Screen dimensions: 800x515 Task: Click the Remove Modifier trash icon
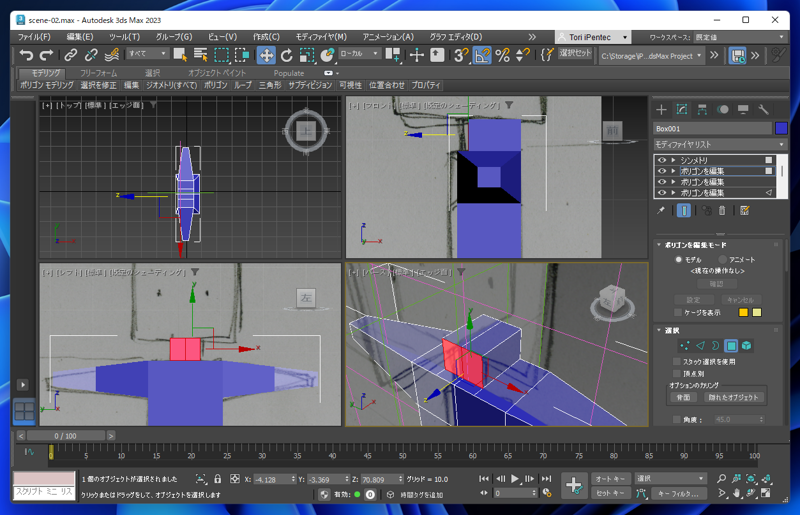click(722, 210)
